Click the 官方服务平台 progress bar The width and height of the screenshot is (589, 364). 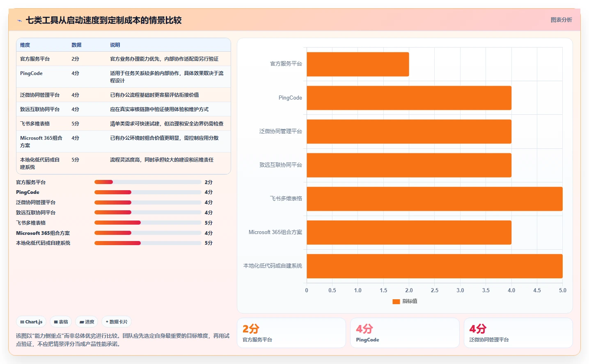pos(148,182)
